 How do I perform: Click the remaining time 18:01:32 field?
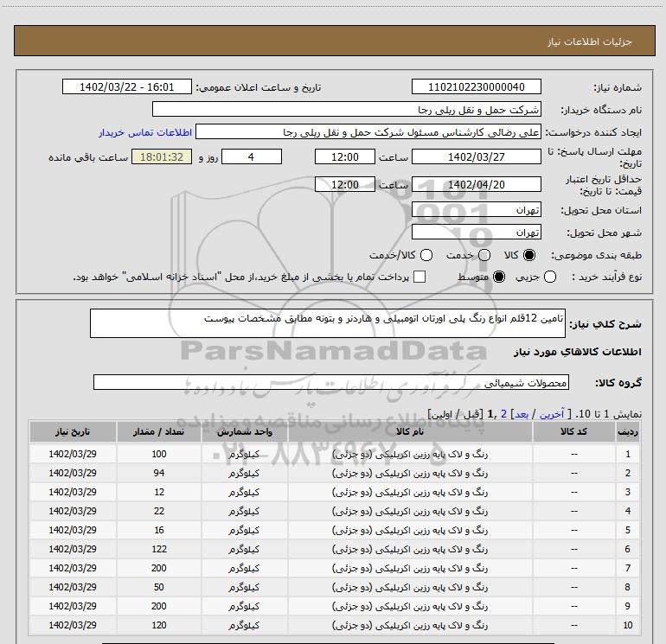[x=162, y=156]
